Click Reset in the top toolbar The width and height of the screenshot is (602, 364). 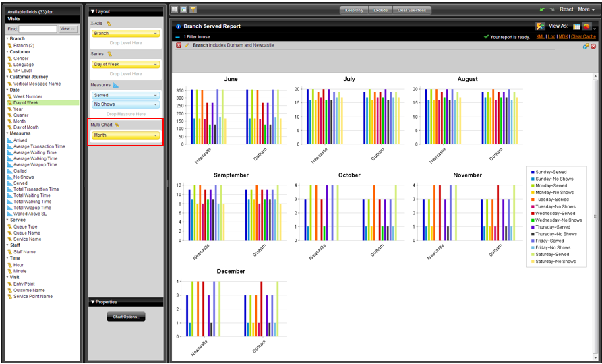[566, 10]
